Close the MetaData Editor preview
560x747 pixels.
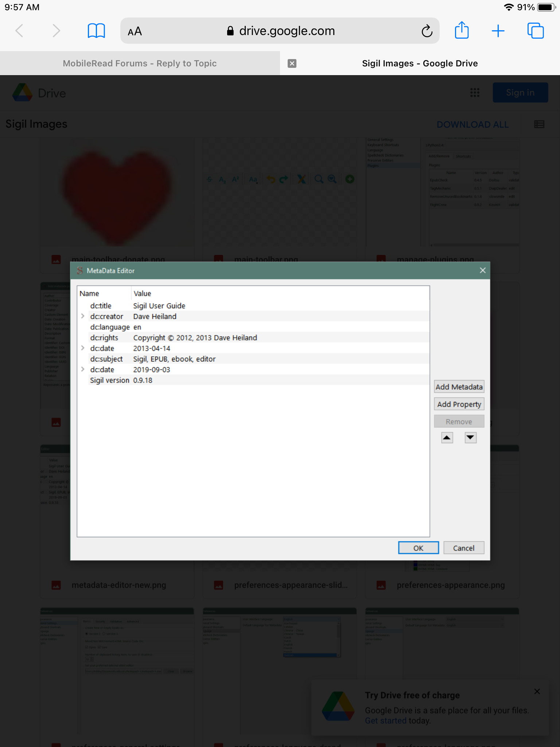483,270
